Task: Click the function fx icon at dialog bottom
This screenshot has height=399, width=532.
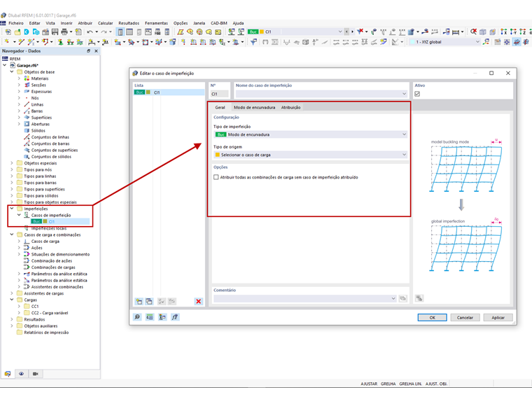Action: pos(175,317)
